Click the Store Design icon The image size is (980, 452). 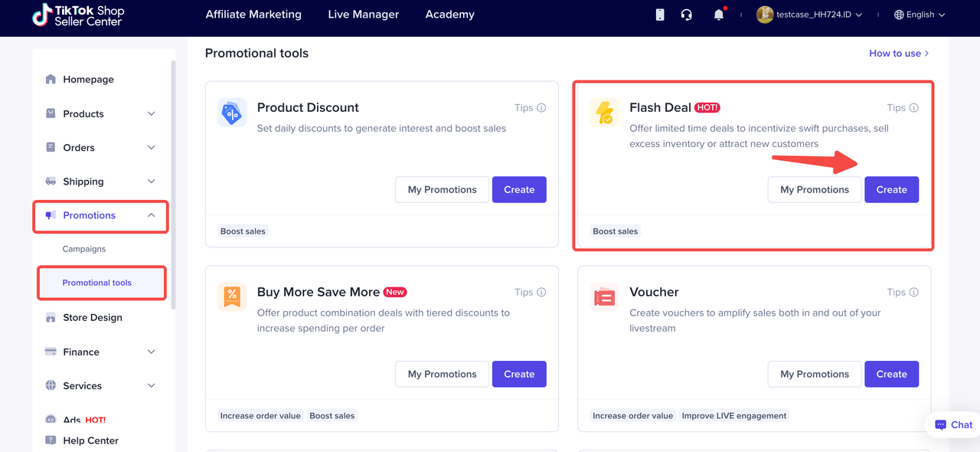51,317
